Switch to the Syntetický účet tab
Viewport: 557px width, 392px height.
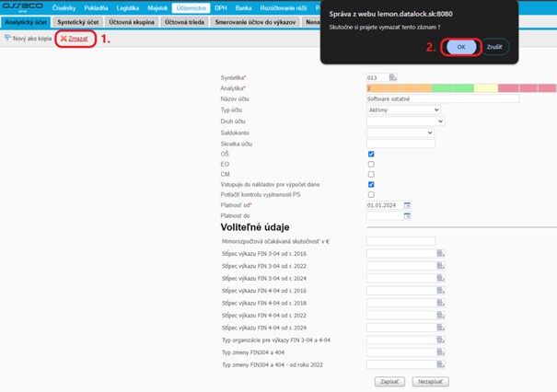[79, 21]
